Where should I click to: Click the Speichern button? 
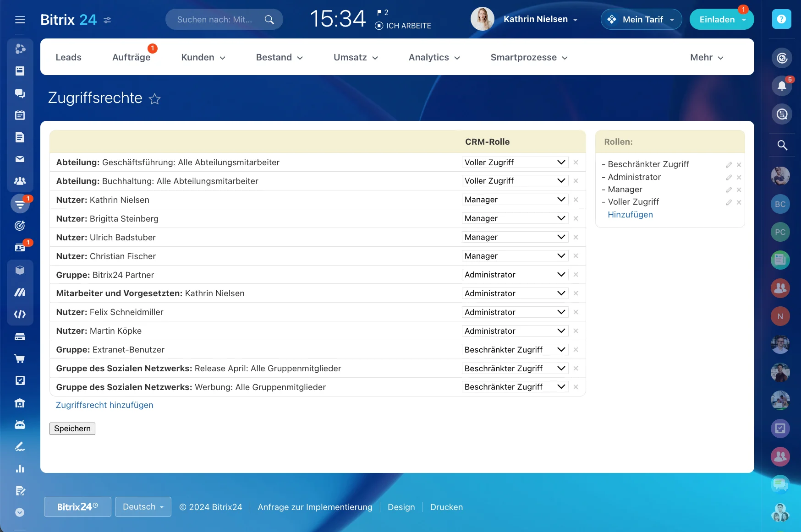[72, 429]
